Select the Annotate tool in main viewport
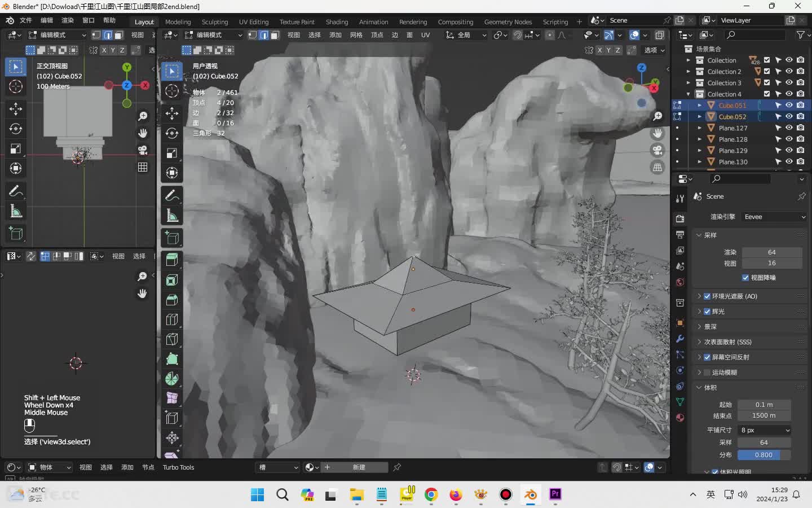 pyautogui.click(x=172, y=196)
